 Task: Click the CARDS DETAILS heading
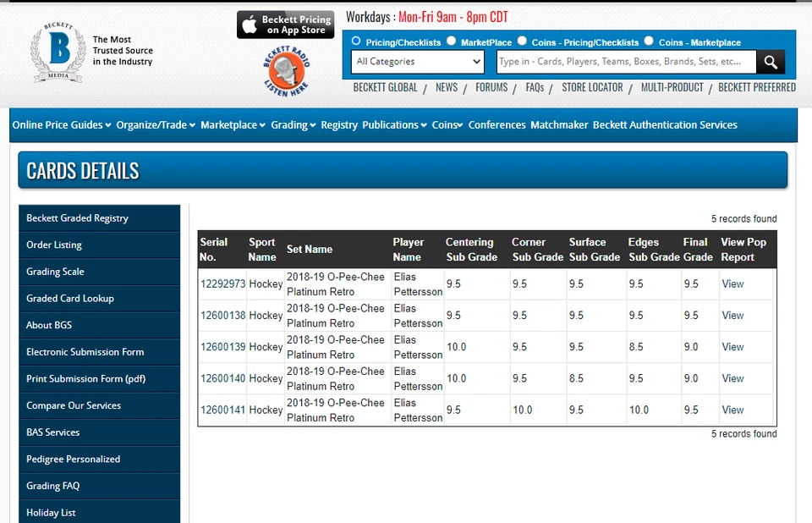coord(83,171)
